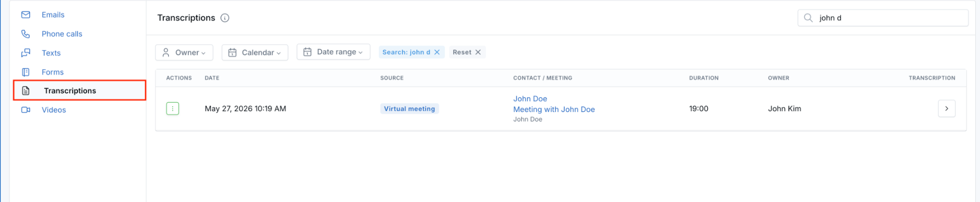Click the Videos camera icon

tap(25, 110)
